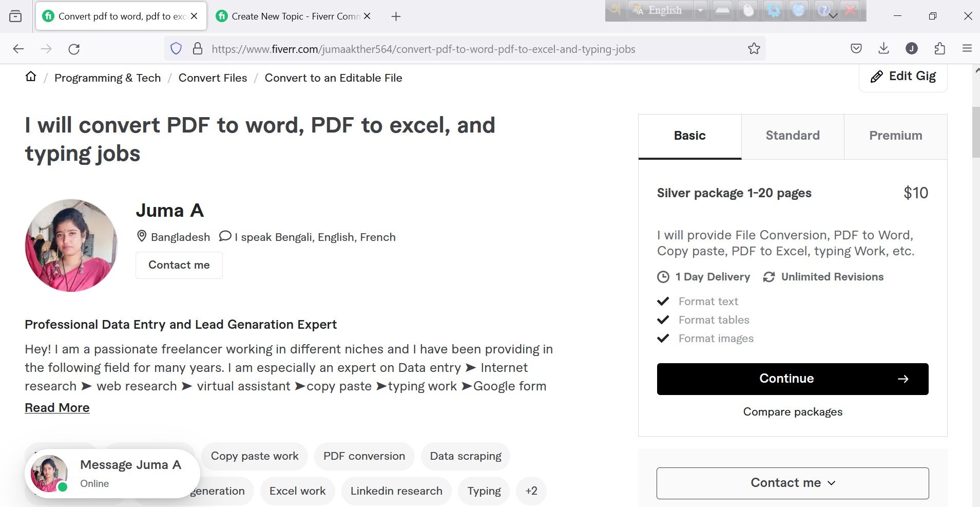Click the Avro globe web icon
This screenshot has height=507, width=980.
[798, 10]
